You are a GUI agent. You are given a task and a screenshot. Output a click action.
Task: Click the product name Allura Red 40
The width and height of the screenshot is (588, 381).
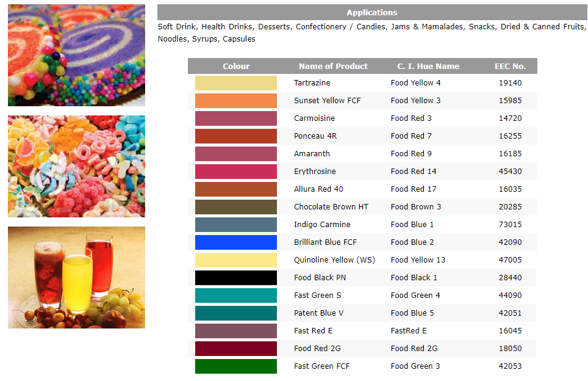click(x=319, y=189)
